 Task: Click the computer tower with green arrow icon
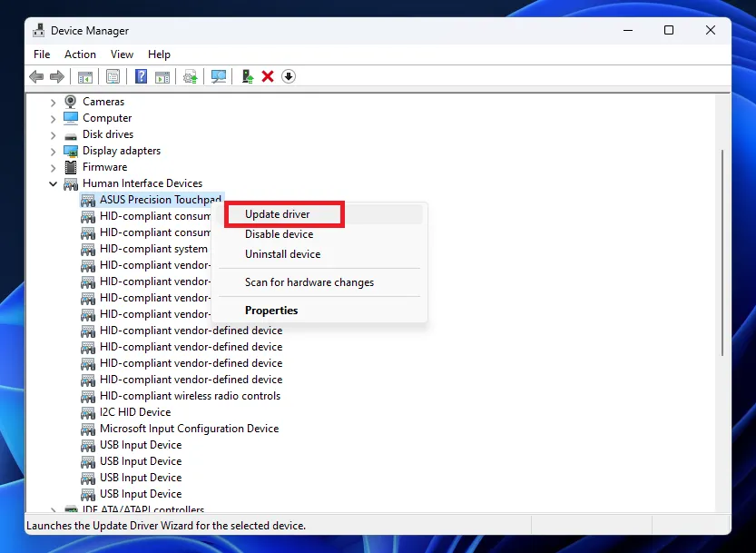[x=248, y=76]
